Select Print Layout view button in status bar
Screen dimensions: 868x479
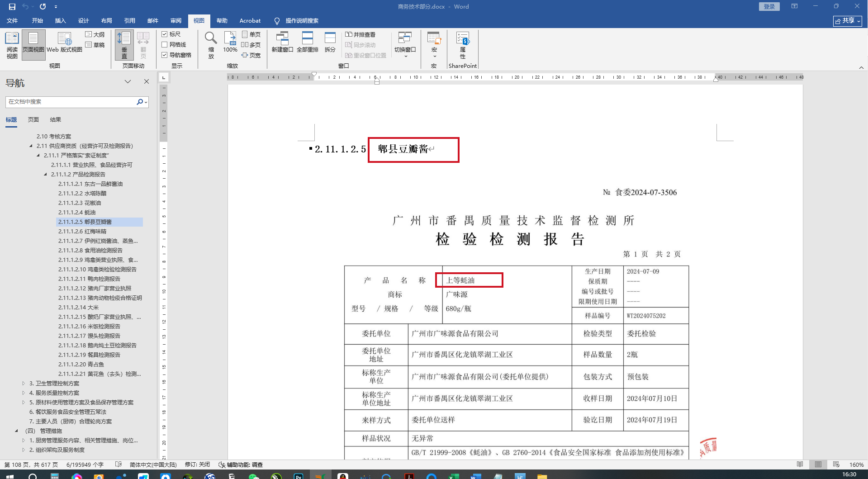(x=818, y=465)
